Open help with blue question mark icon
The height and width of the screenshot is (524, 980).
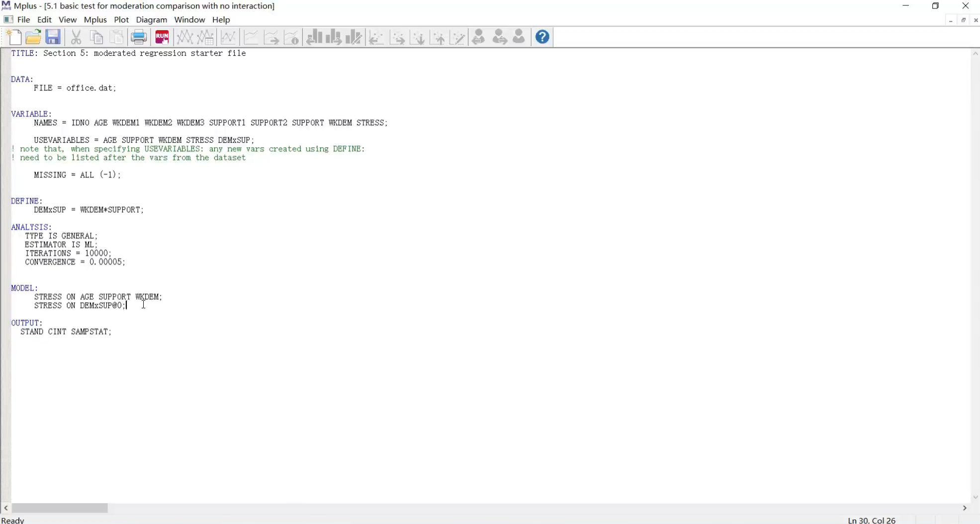pyautogui.click(x=542, y=37)
